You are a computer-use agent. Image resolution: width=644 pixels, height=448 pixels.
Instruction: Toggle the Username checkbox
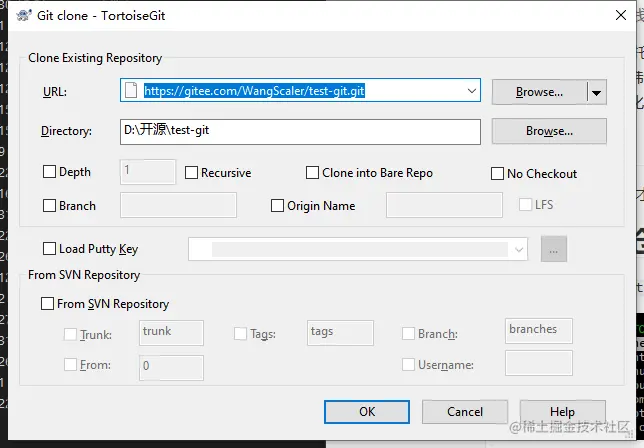(x=408, y=364)
